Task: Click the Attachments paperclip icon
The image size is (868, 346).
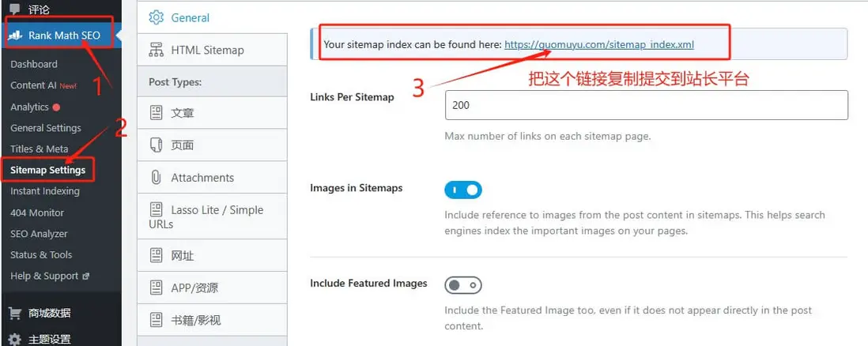Action: tap(156, 178)
